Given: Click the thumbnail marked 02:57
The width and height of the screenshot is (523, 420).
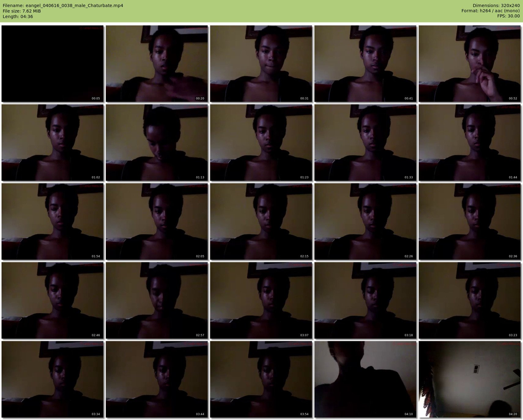Looking at the screenshot, I should pos(157,300).
